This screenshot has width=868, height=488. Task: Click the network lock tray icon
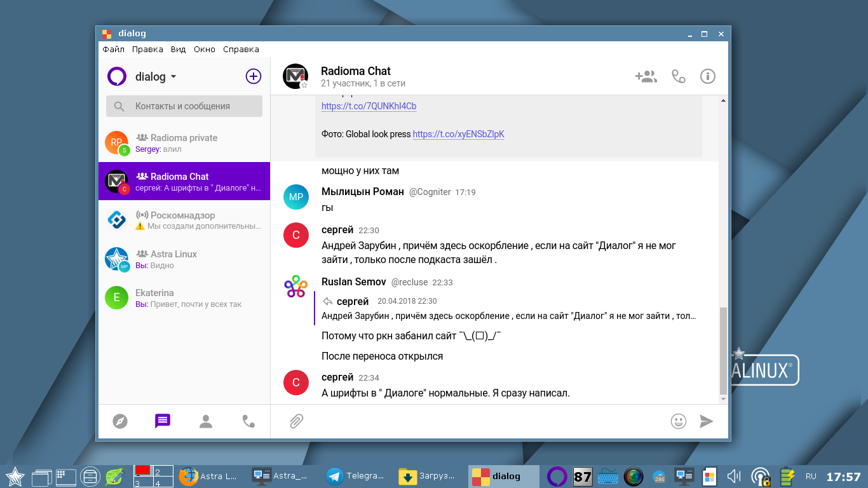[761, 477]
